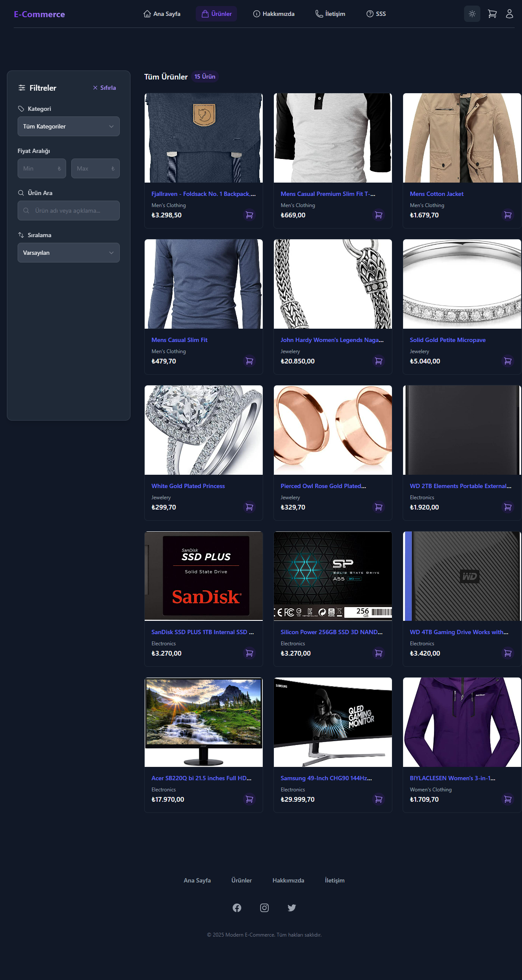Expand the Tüm Kategoriler category dropdown
Screen dimensions: 522x980
click(69, 126)
